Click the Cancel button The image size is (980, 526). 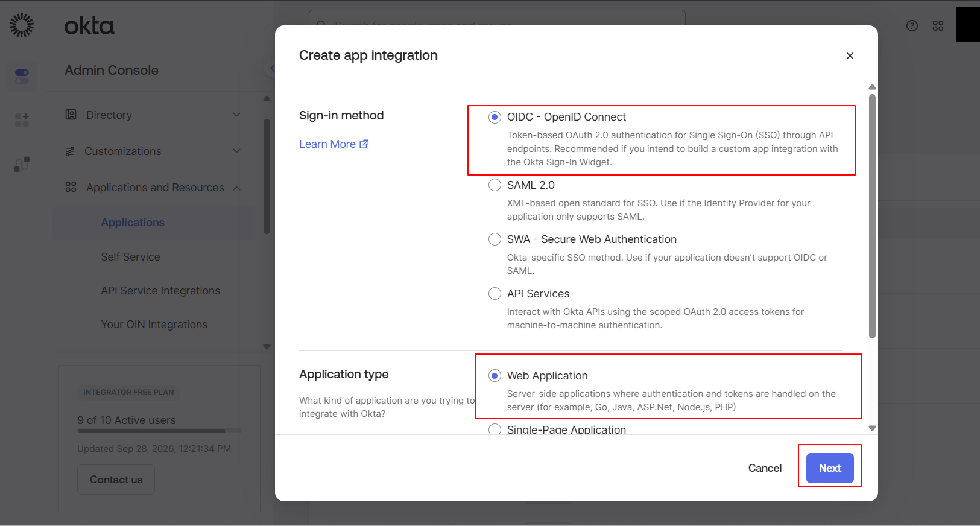765,468
